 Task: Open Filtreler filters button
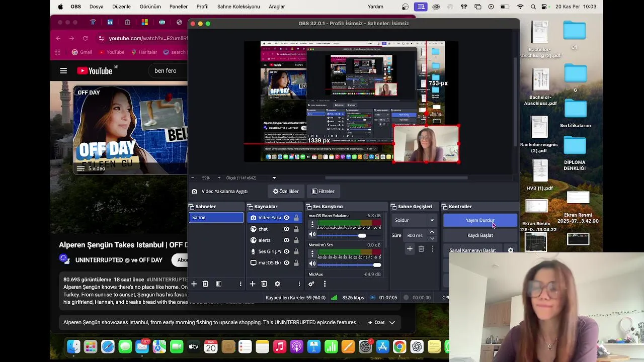323,191
